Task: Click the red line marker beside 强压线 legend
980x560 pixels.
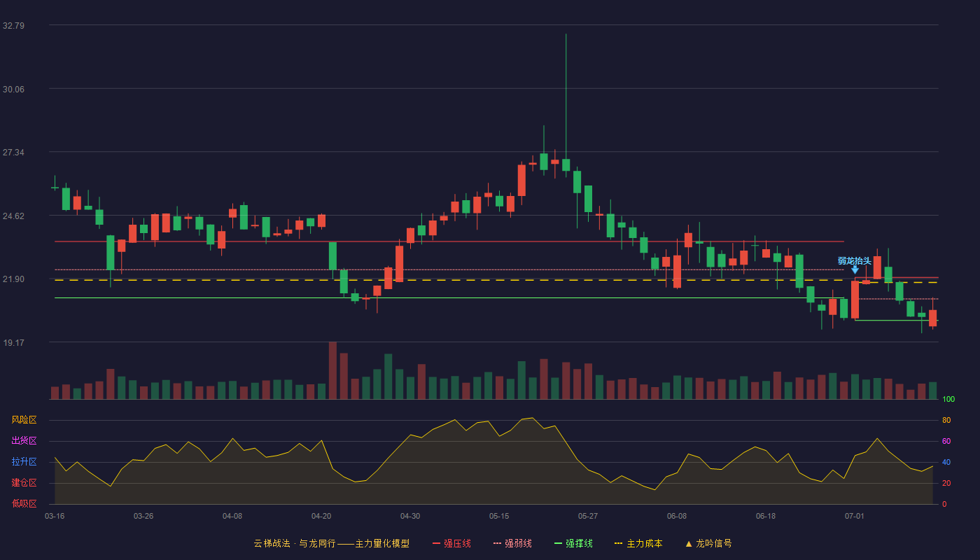Action: click(x=437, y=543)
